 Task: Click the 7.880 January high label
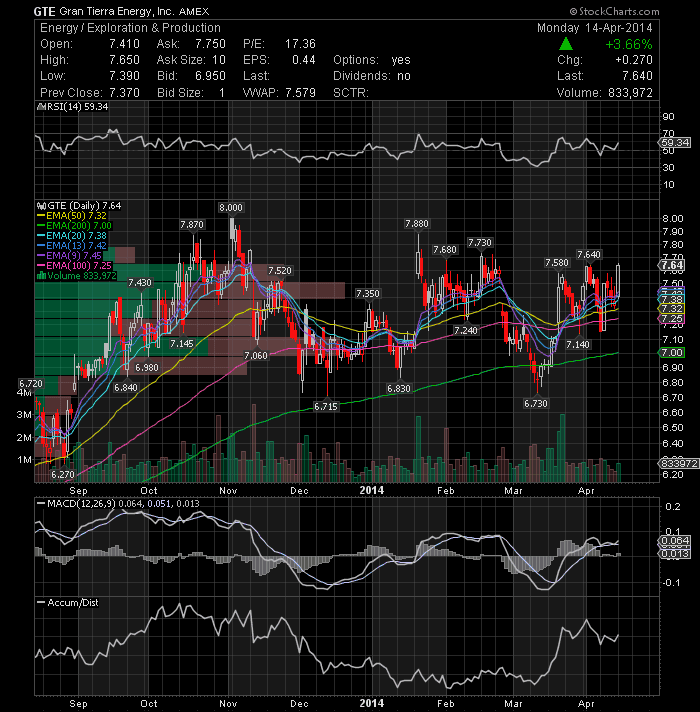pyautogui.click(x=417, y=223)
